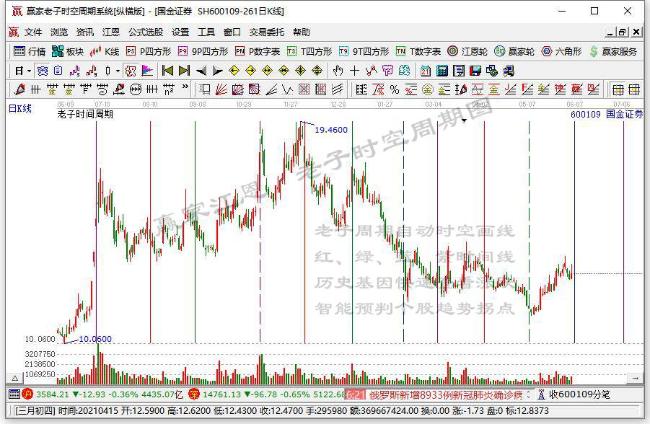Select the red pencil drawing tool
650x424 pixels.
click(19, 89)
